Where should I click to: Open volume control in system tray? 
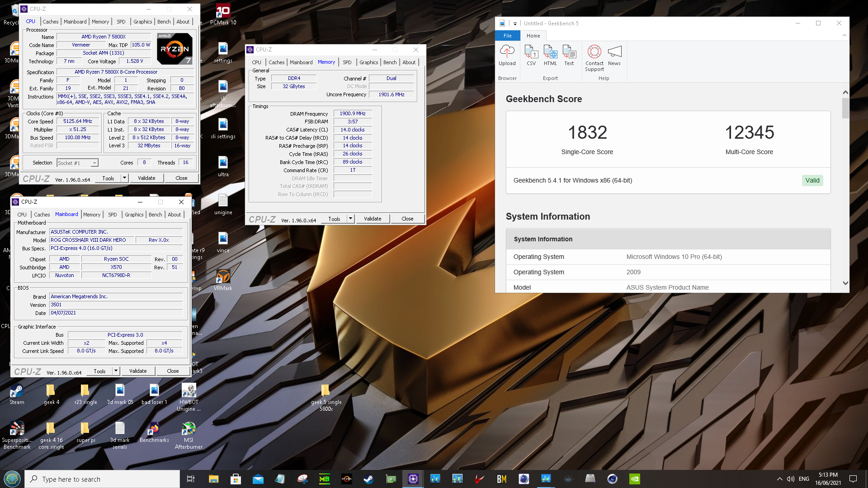click(791, 479)
